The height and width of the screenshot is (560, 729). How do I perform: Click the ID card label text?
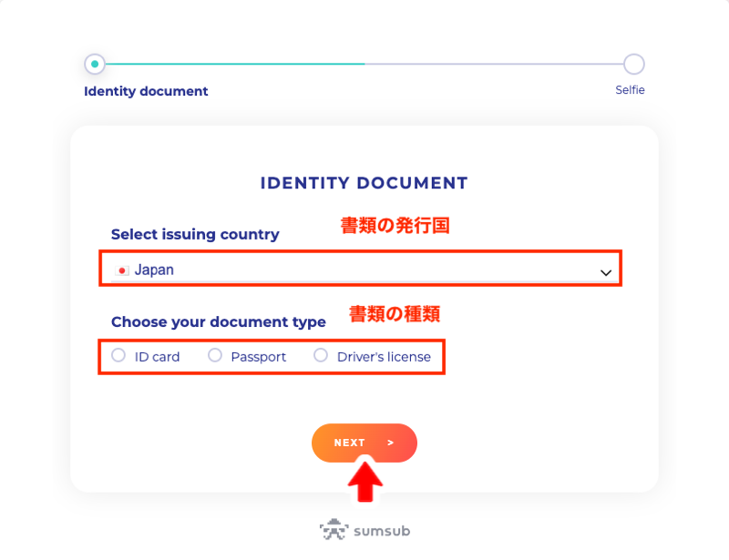157,357
